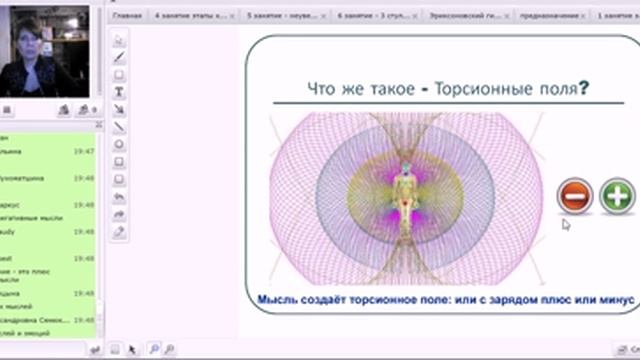640x360 pixels.
Task: Click the grid icon under the webcam video
Action: [x=7, y=110]
